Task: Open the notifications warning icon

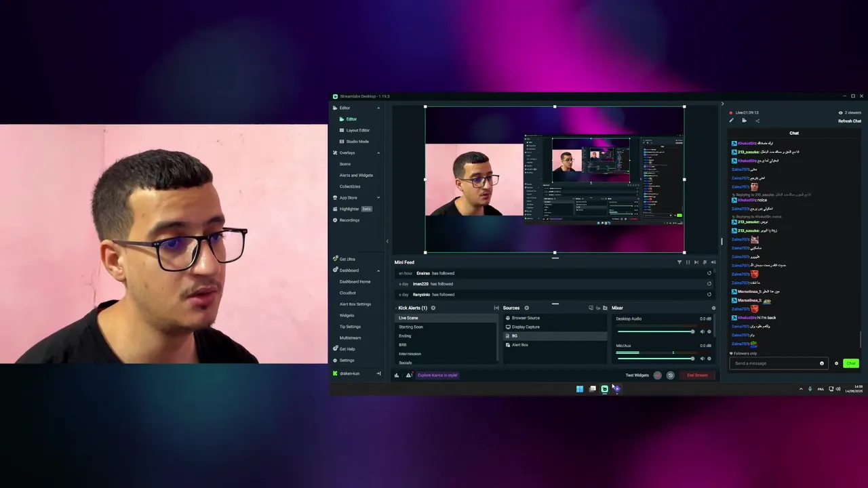Action: 408,375
